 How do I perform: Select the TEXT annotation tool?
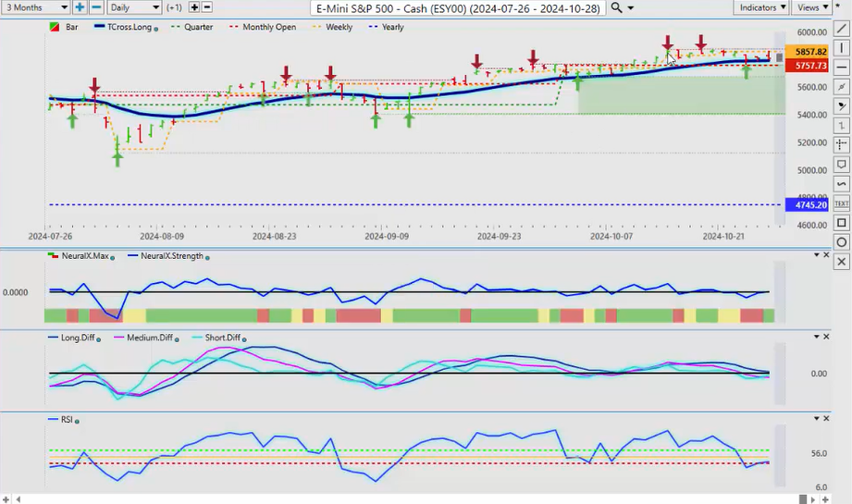[x=841, y=203]
